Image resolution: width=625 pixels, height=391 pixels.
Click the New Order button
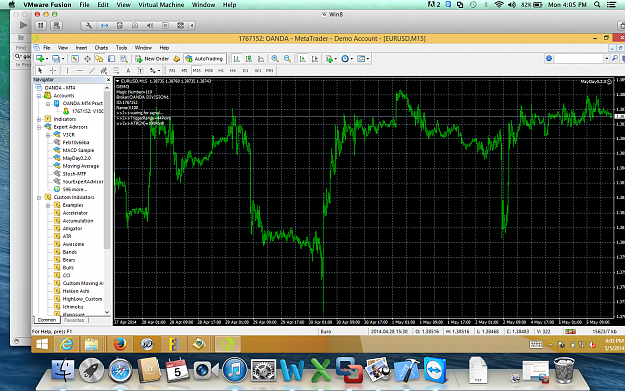(152, 59)
